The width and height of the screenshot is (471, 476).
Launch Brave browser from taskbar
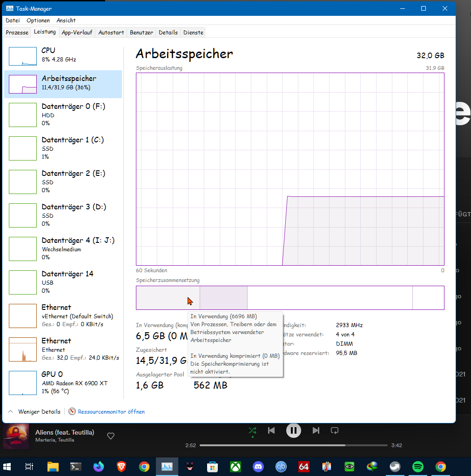point(121,467)
